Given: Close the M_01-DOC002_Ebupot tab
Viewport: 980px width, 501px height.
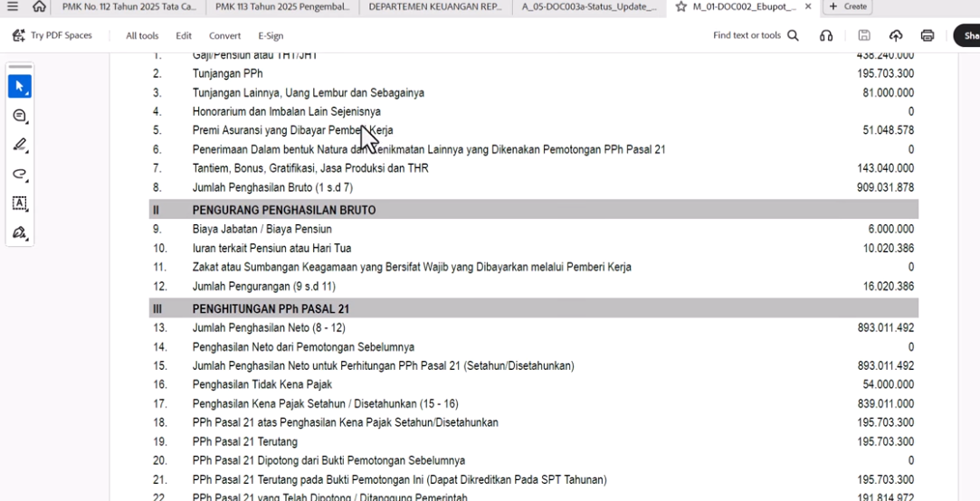Looking at the screenshot, I should [808, 6].
